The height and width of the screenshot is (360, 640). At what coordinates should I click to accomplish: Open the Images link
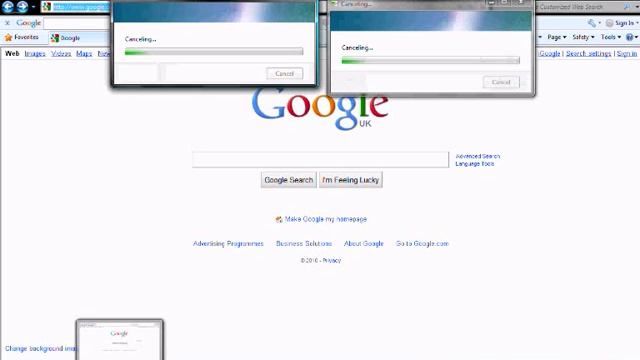pyautogui.click(x=35, y=53)
